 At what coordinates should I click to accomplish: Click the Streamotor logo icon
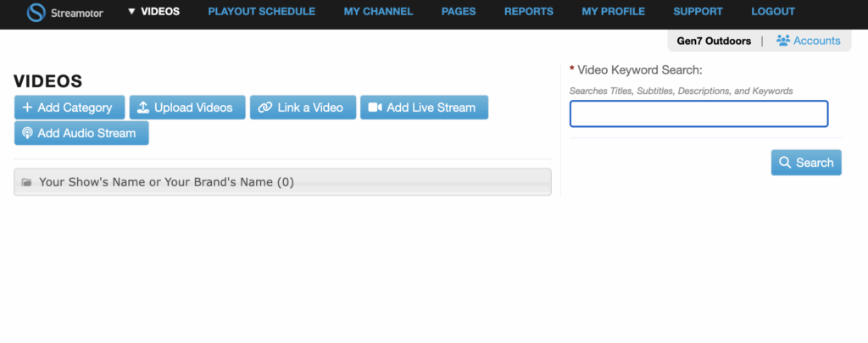coord(36,12)
